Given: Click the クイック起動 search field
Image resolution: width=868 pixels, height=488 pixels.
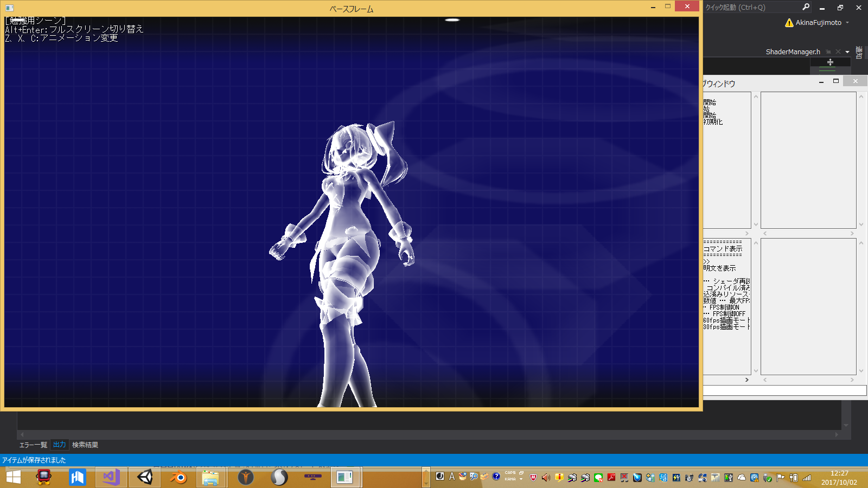Looking at the screenshot, I should click(752, 7).
